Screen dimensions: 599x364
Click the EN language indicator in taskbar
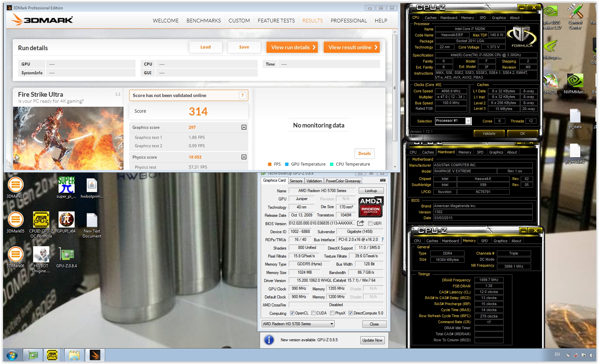(557, 354)
